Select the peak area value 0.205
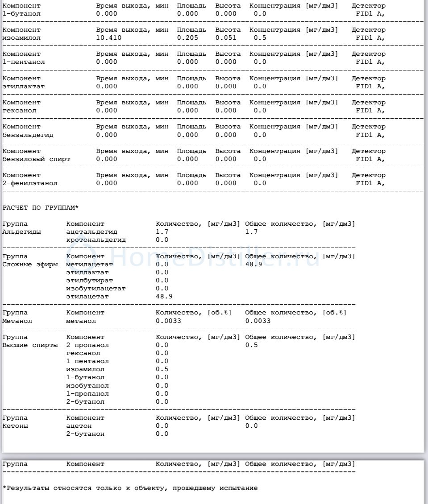The height and width of the screenshot is (504, 428). [187, 38]
